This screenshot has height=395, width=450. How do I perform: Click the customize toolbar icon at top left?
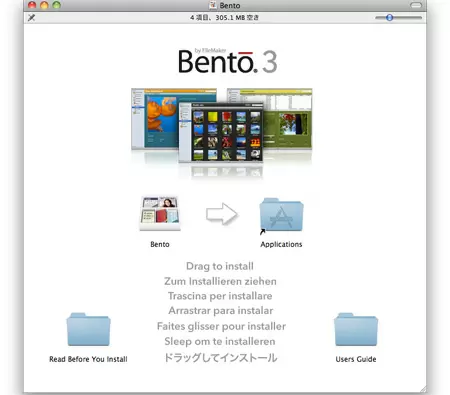tap(31, 18)
